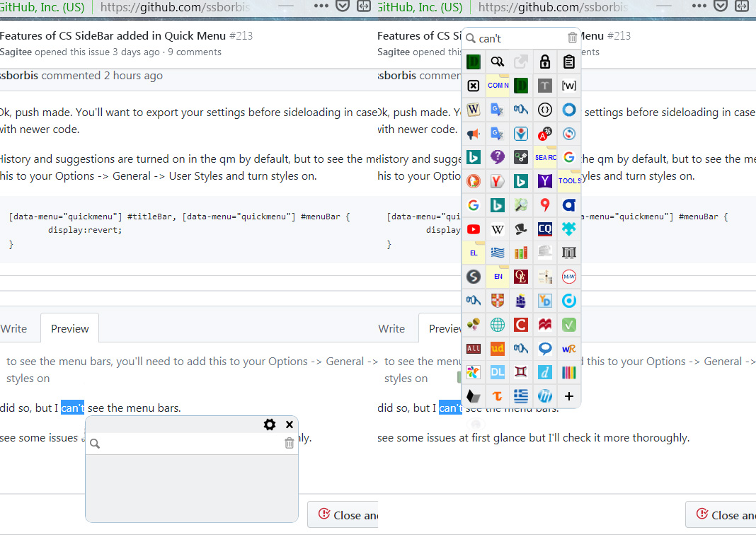Screen dimensions: 756x554
Task: Open the EN folder tile
Action: [498, 277]
